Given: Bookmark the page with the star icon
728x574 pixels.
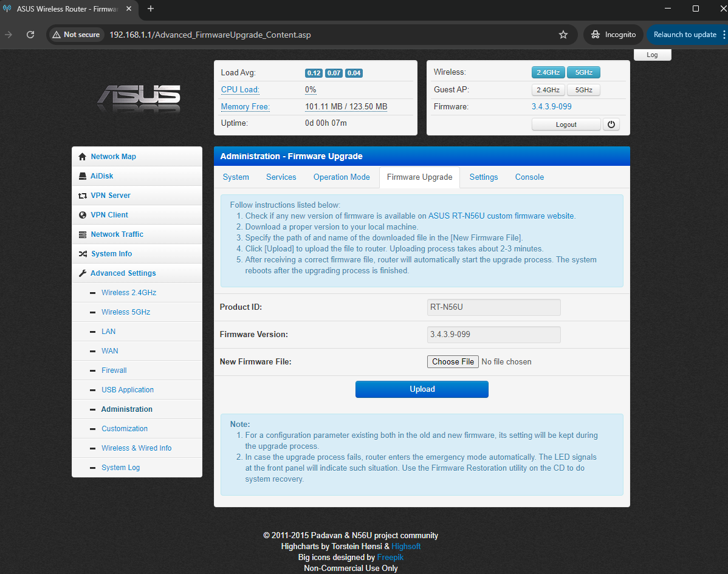Looking at the screenshot, I should pyautogui.click(x=563, y=35).
